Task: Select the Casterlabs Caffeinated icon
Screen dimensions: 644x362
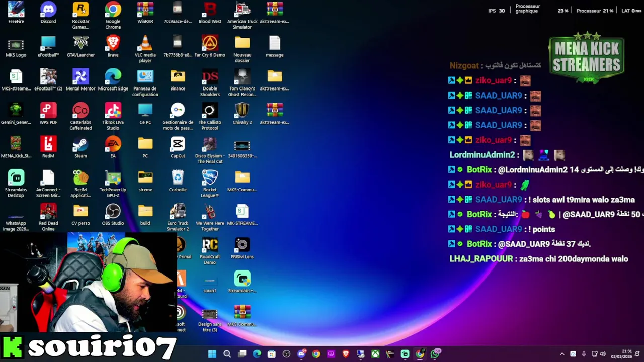Action: (80, 116)
